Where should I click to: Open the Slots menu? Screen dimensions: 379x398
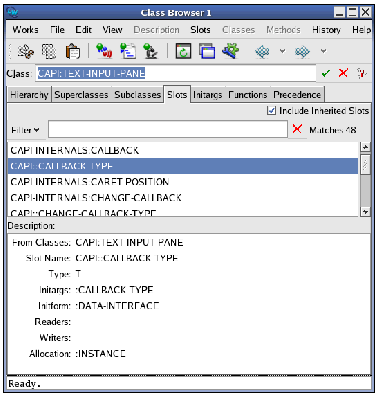click(200, 30)
